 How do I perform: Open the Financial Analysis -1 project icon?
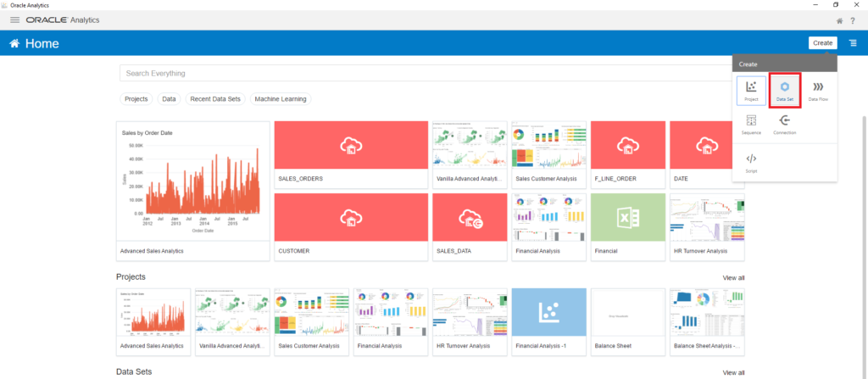[548, 312]
